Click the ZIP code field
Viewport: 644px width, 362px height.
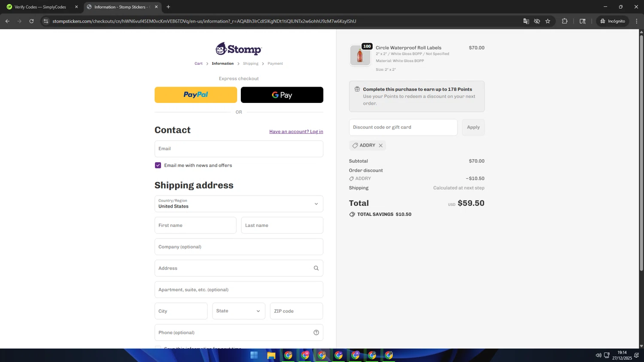pos(296,311)
